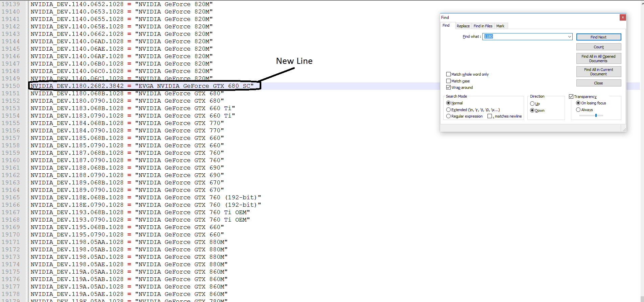Viewport: 644px width, 302px height.
Task: Click the Count button
Action: click(x=599, y=47)
